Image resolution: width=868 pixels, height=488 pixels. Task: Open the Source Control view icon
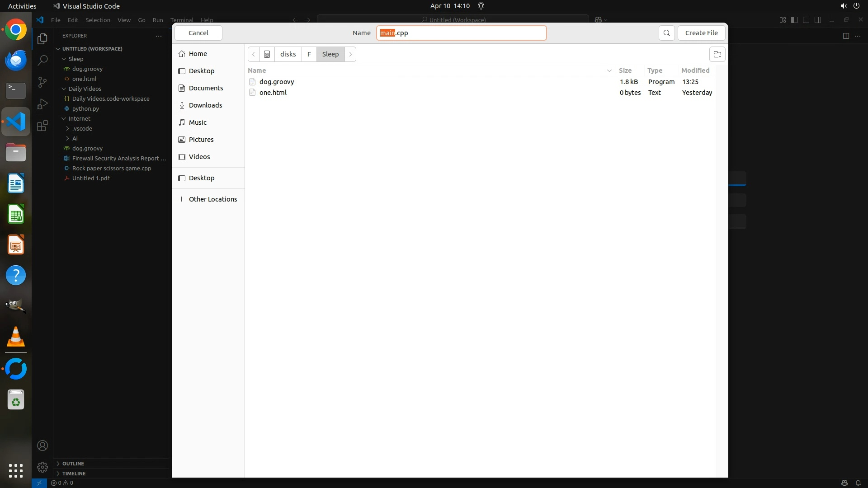[x=42, y=82]
